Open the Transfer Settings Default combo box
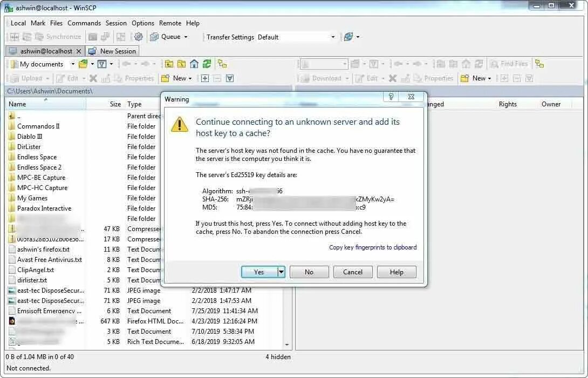Image resolution: width=588 pixels, height=378 pixels. [296, 37]
